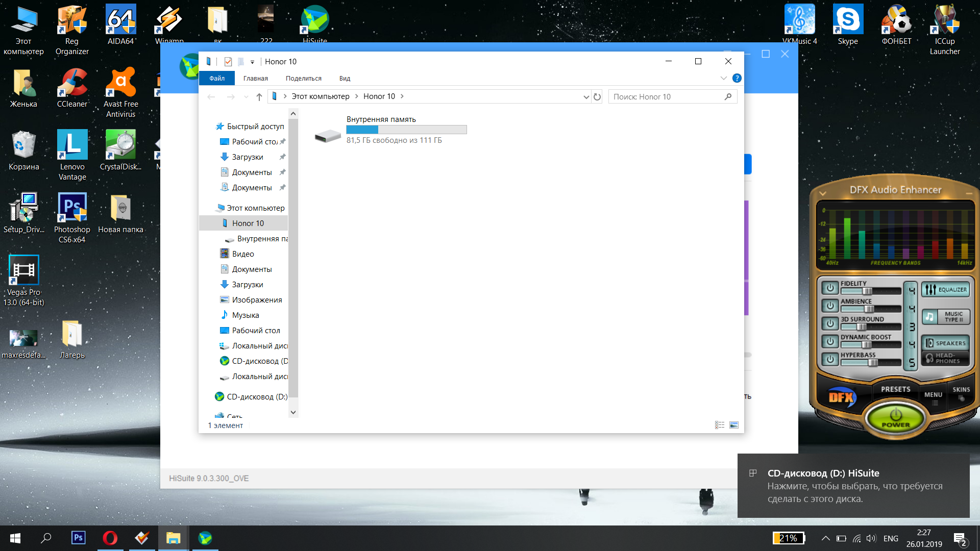
Task: Show hidden system tray icons
Action: pyautogui.click(x=825, y=538)
